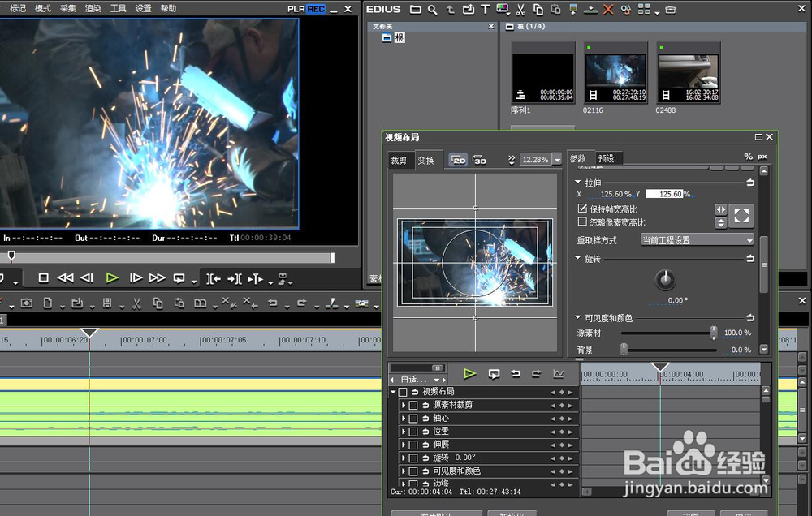812x516 pixels.
Task: Toggle keyframe checkbox for 可见度和颜色 row
Action: 413,471
